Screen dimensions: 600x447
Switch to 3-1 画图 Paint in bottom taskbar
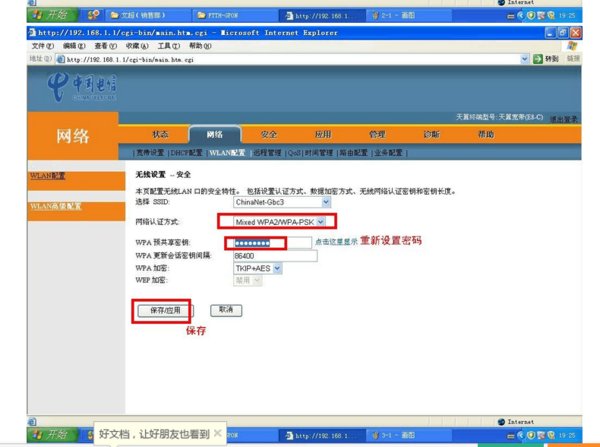pos(409,435)
